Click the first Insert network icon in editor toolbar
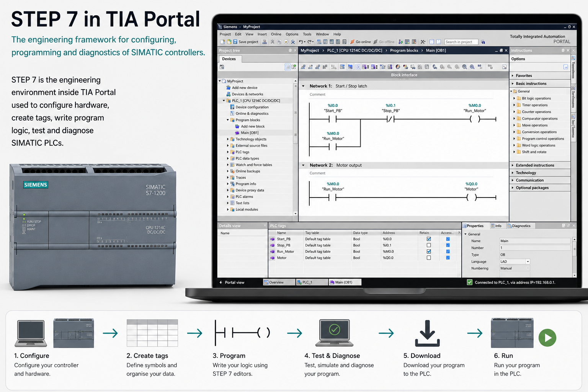Screen dimensions: 588x392 click(x=303, y=67)
